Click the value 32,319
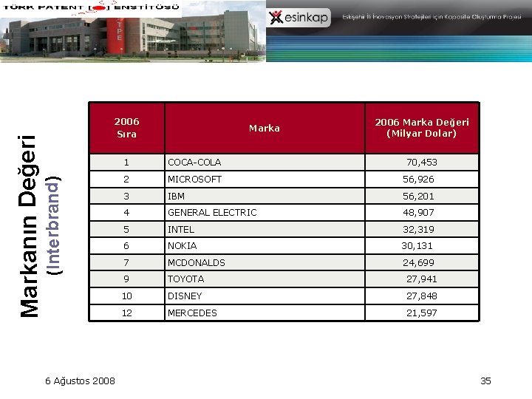The height and width of the screenshot is (399, 532). pyautogui.click(x=418, y=229)
